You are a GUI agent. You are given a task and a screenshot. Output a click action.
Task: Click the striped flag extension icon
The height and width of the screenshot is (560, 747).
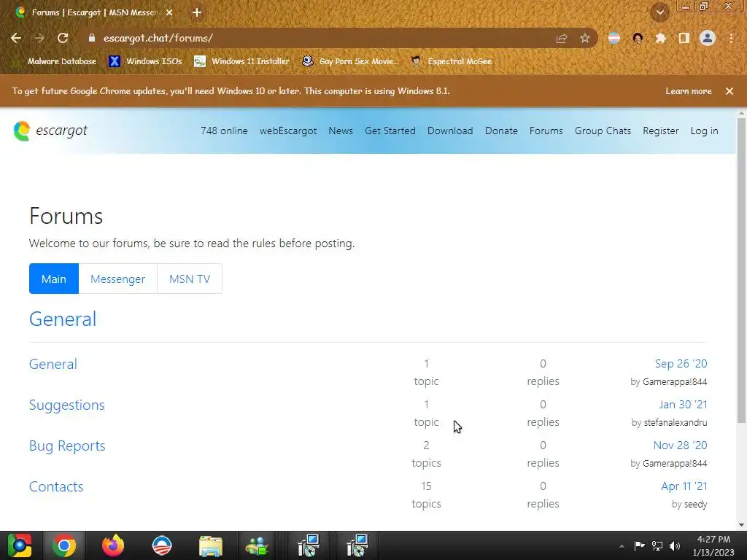pyautogui.click(x=614, y=39)
